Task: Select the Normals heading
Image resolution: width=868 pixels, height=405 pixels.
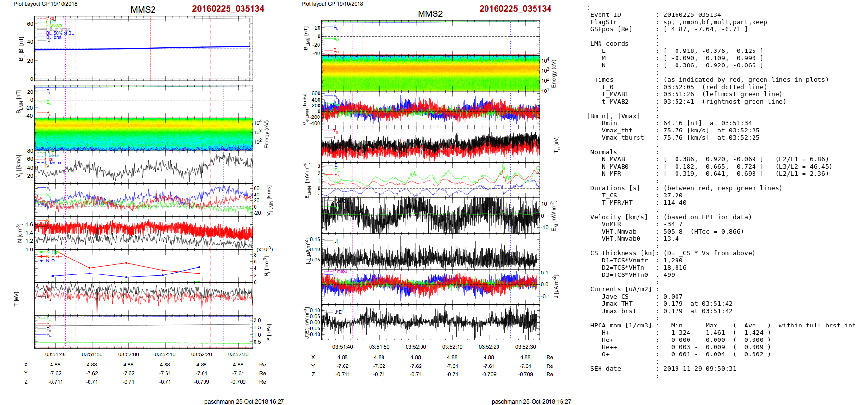Action: pos(603,152)
